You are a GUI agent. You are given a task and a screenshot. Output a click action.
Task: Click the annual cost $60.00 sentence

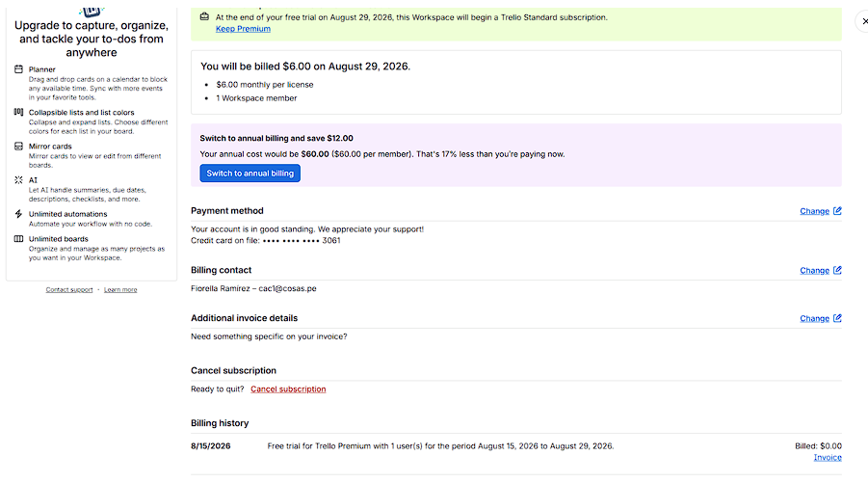382,154
